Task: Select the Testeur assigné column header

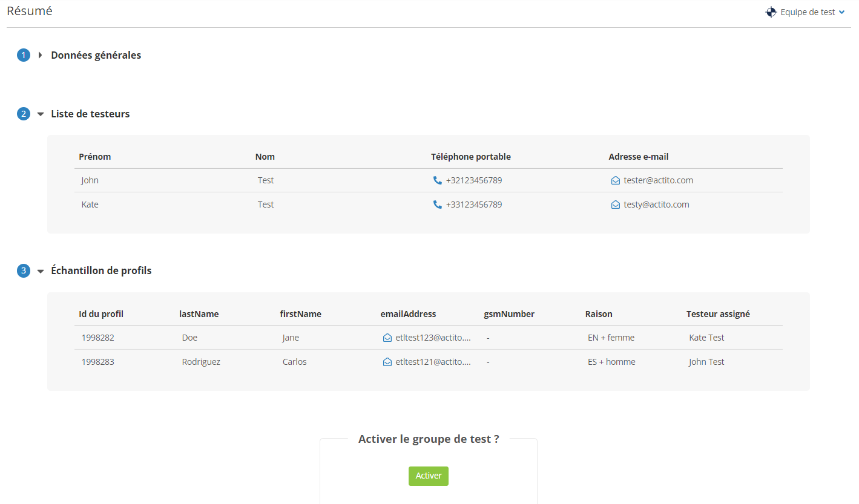Action: pos(718,314)
